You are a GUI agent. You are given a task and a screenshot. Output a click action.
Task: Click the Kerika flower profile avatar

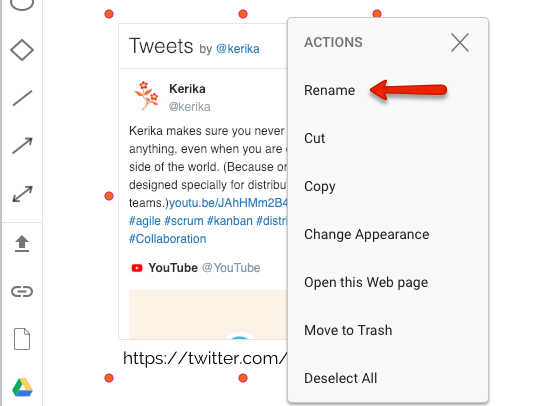coord(147,96)
